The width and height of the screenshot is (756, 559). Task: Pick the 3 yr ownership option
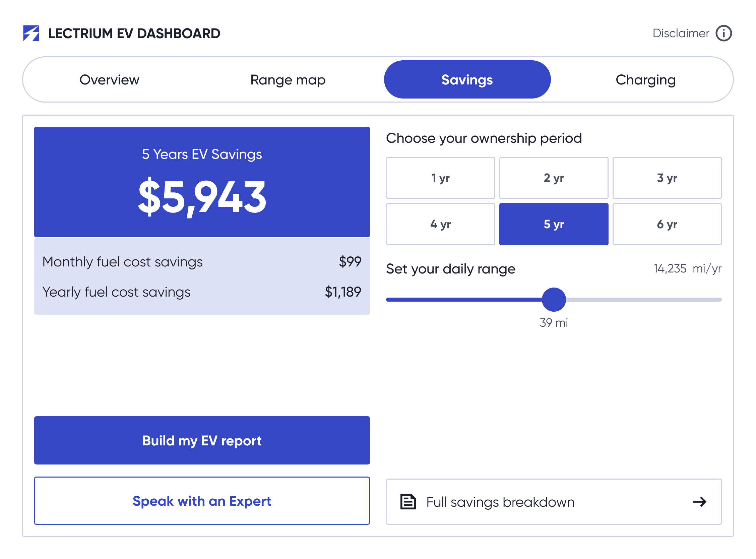click(667, 178)
